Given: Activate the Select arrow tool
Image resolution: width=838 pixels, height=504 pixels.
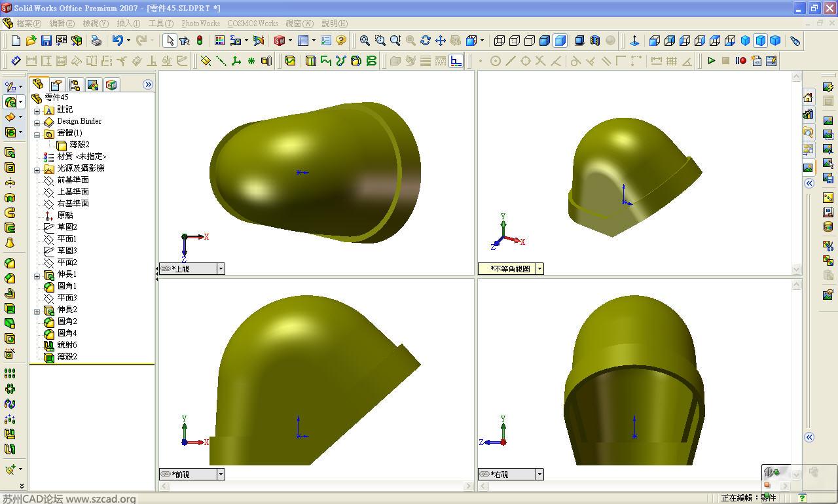Looking at the screenshot, I should click(170, 41).
